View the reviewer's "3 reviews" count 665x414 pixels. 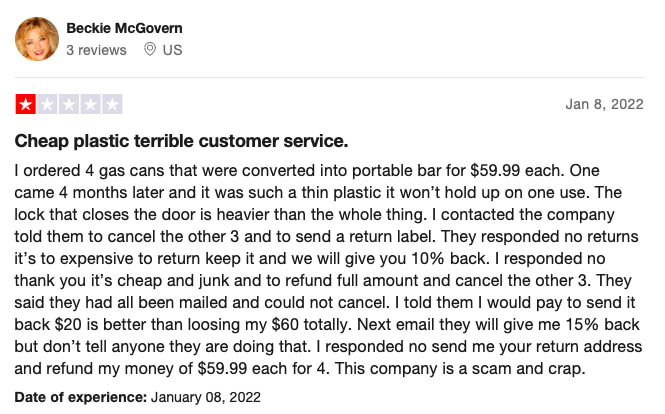click(x=96, y=50)
